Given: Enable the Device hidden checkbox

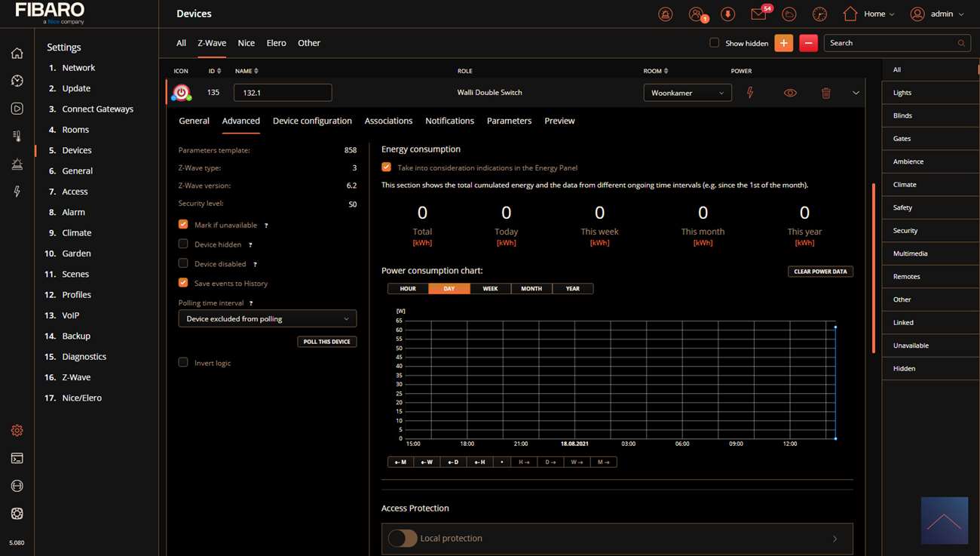Looking at the screenshot, I should tap(183, 244).
